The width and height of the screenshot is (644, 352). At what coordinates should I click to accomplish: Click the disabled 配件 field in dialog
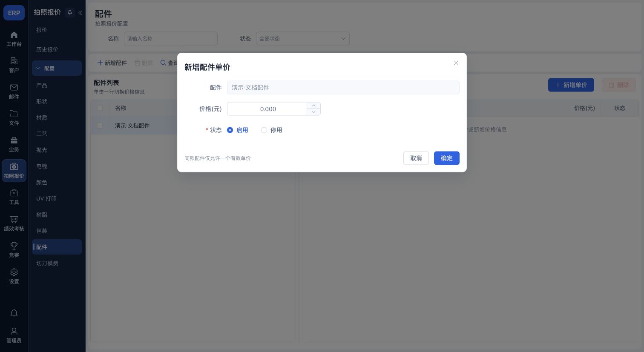[343, 88]
